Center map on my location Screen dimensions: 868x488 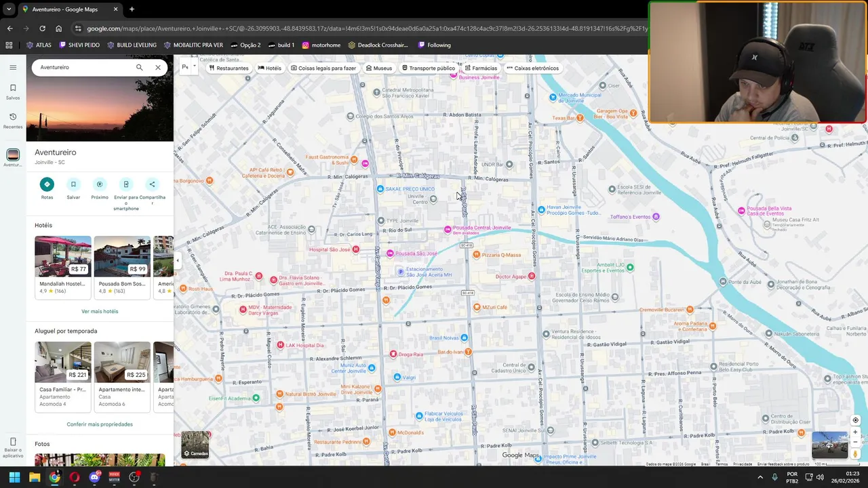pyautogui.click(x=855, y=420)
